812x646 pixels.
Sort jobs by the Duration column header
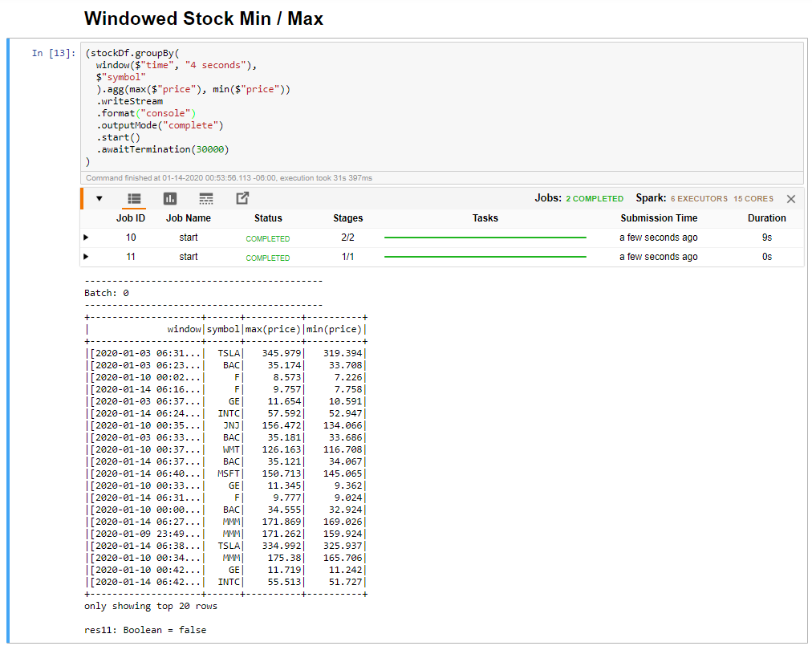click(x=766, y=217)
